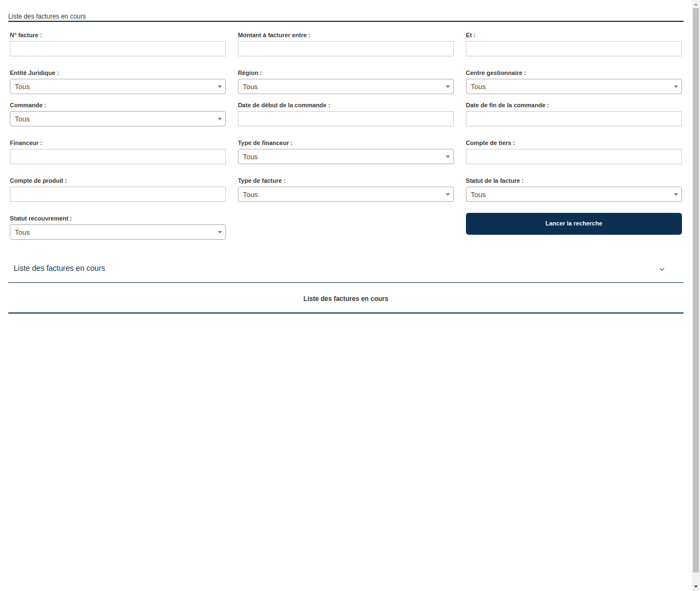Viewport: 700px width, 591px height.
Task: Click the Date de fin de la commande field
Action: 574,119
